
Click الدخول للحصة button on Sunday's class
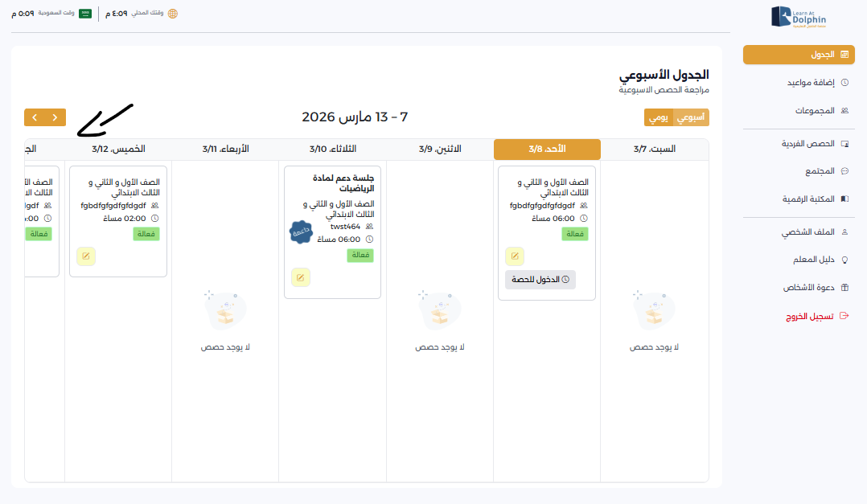coord(540,279)
